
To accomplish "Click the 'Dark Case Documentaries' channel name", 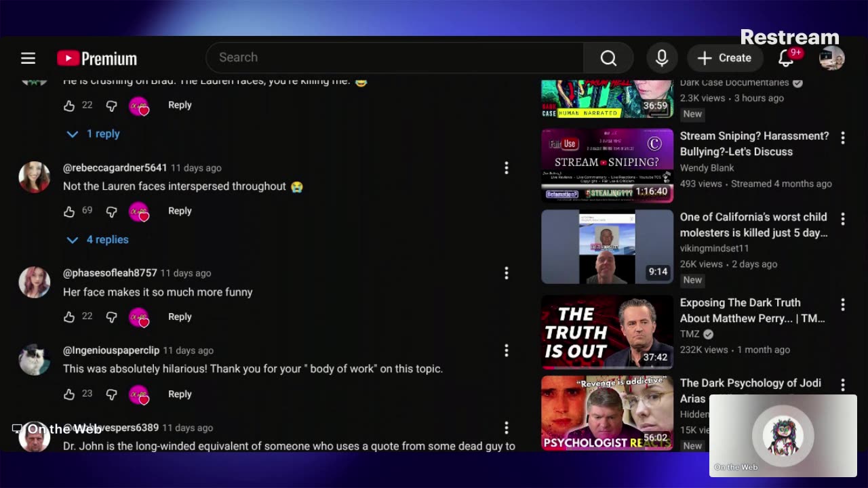I will tap(734, 83).
